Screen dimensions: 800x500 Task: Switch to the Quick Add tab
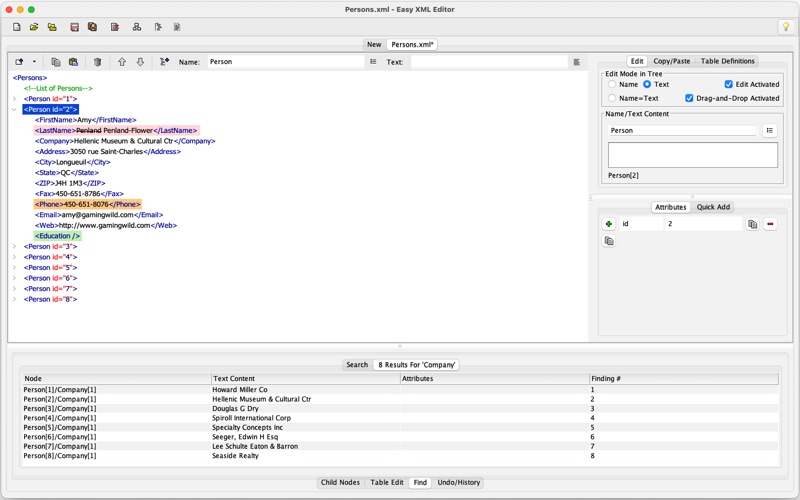[713, 207]
